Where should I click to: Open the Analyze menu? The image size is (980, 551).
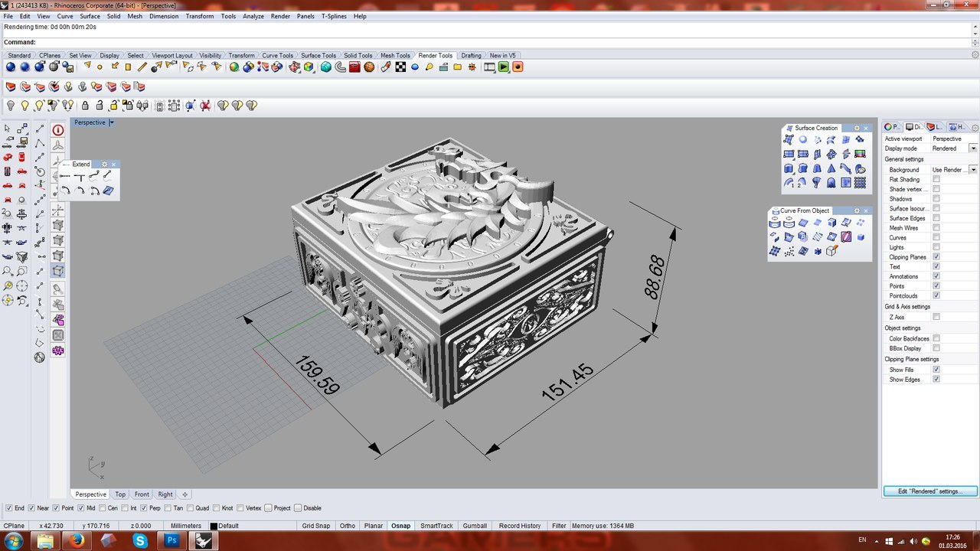click(253, 16)
